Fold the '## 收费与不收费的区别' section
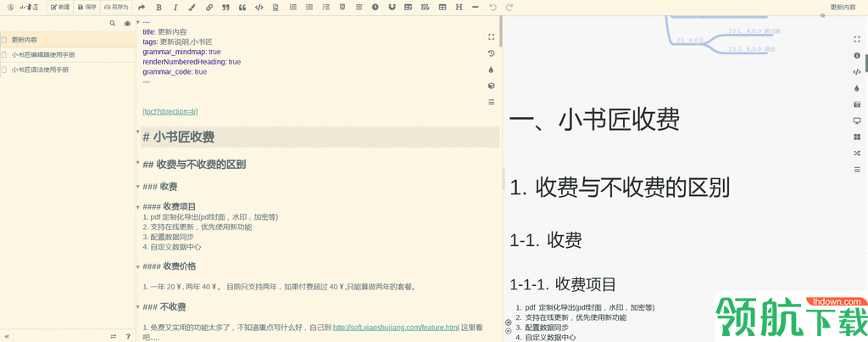This screenshot has width=868, height=342. tap(138, 162)
